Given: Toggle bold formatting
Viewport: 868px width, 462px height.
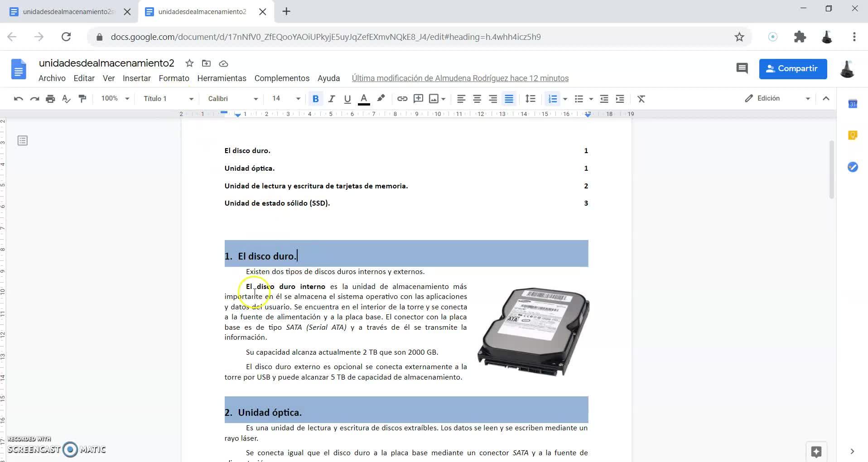Looking at the screenshot, I should (316, 99).
